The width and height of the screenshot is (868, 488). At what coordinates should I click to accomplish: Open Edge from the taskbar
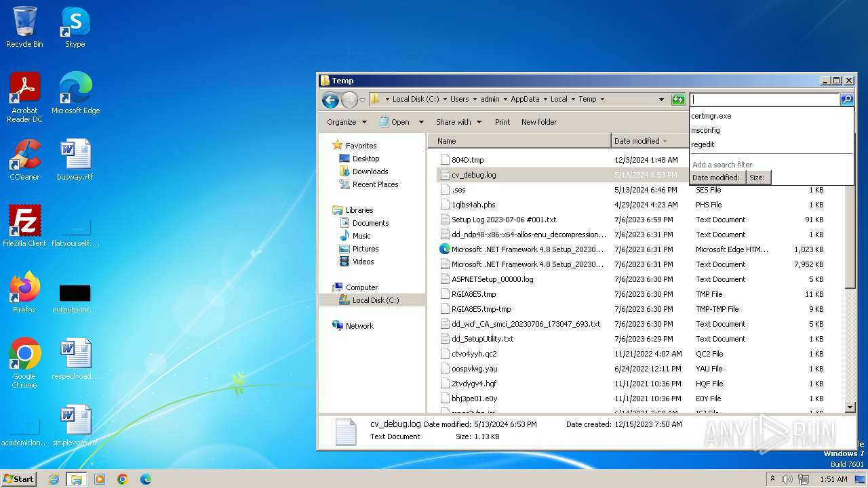146,479
